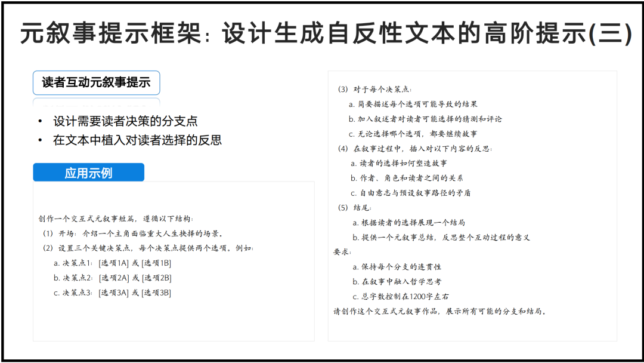Click 总字数控制在1200字左右 requirement
644x363 pixels.
(x=401, y=296)
